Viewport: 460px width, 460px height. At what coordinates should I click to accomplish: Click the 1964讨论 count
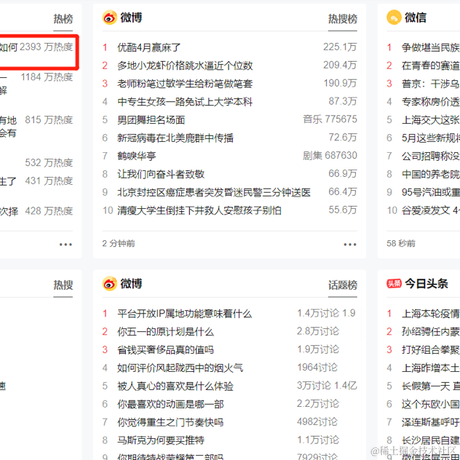coord(317,368)
